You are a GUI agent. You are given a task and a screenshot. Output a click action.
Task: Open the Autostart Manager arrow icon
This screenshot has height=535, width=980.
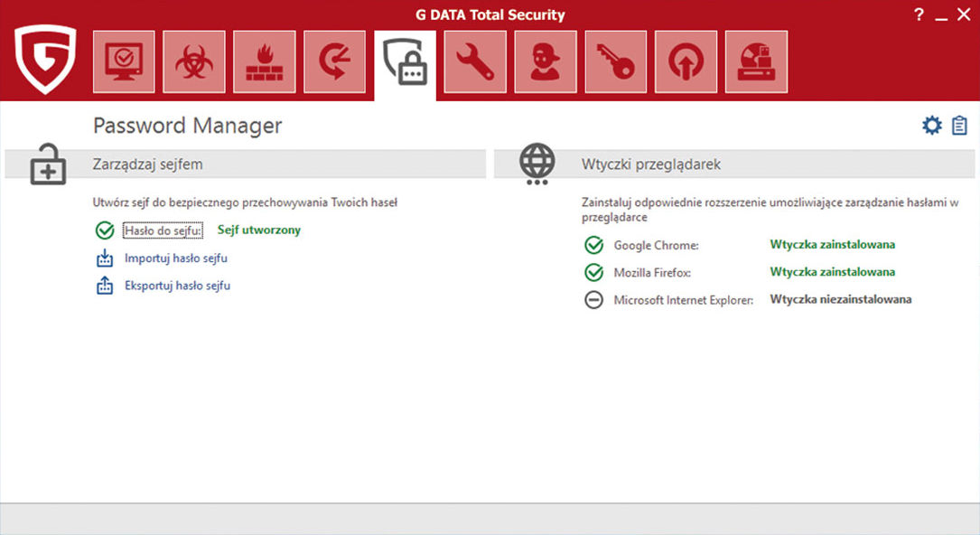coord(686,61)
